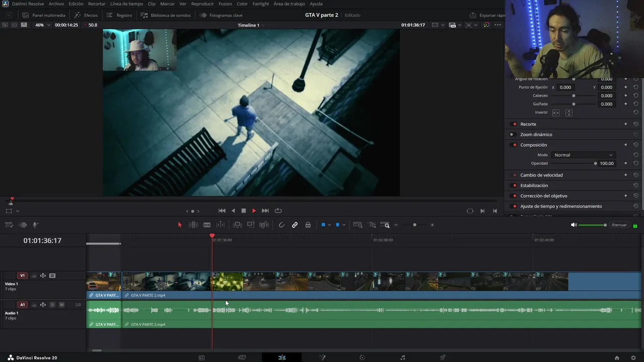
Task: Jump to last frame of timeline
Action: coord(265,211)
